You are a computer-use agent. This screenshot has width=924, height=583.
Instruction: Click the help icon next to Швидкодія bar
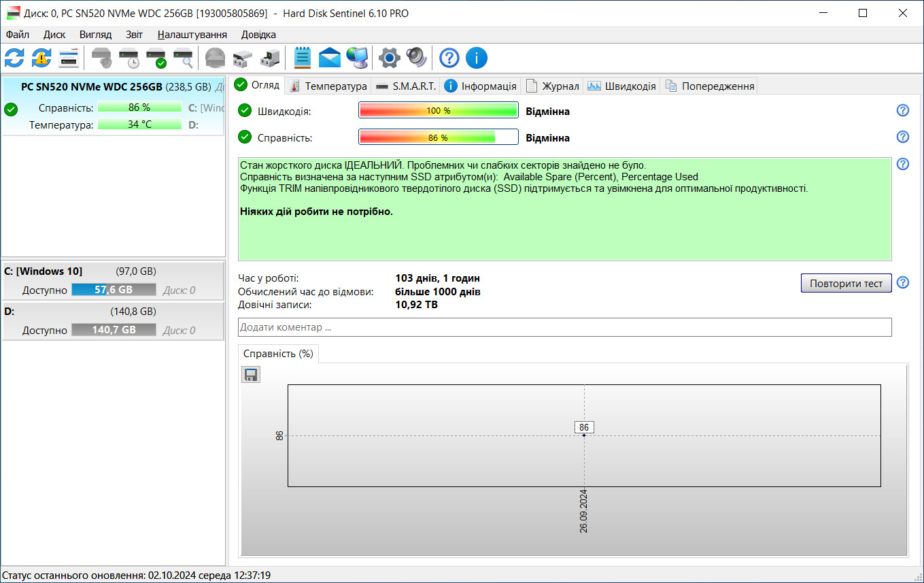[903, 111]
